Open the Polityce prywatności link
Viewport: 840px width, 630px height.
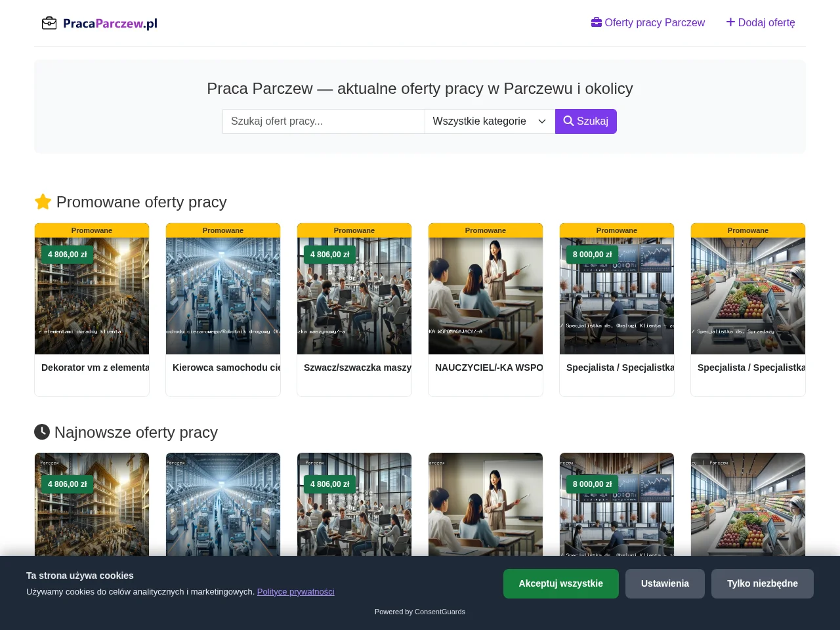click(x=296, y=592)
